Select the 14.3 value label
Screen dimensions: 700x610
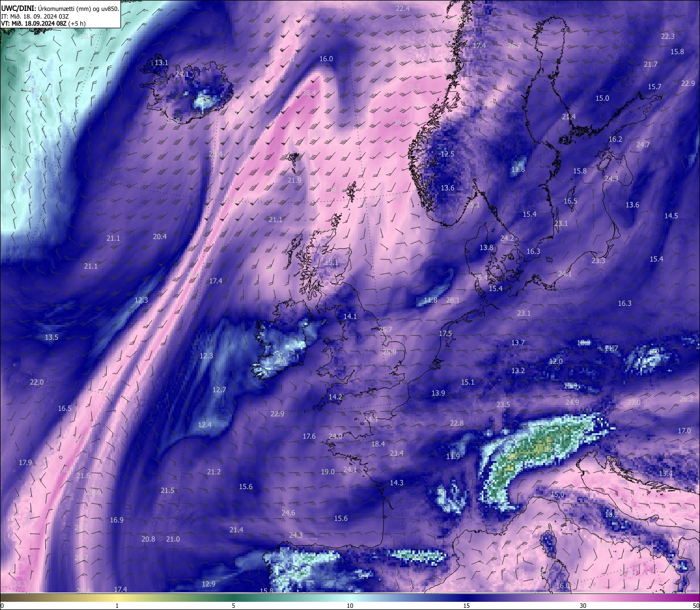(x=396, y=483)
